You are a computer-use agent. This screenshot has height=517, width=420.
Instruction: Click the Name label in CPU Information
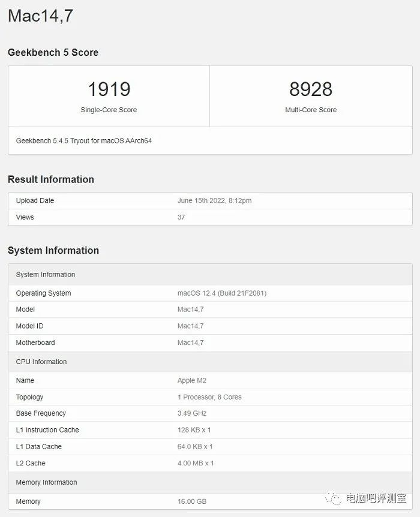tap(25, 380)
